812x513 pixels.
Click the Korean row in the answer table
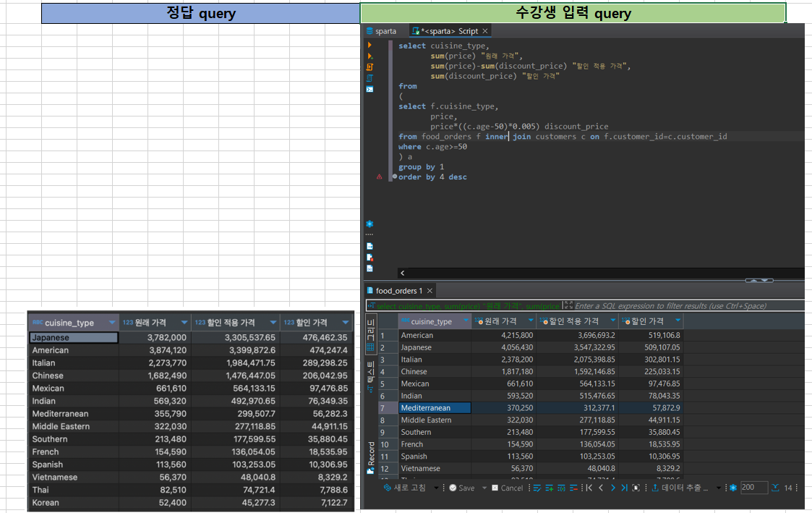(x=191, y=503)
